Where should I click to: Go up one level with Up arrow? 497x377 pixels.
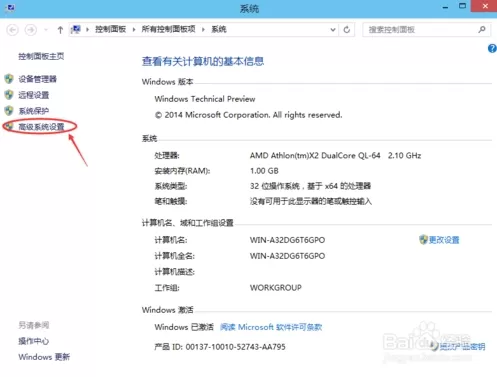(60, 30)
